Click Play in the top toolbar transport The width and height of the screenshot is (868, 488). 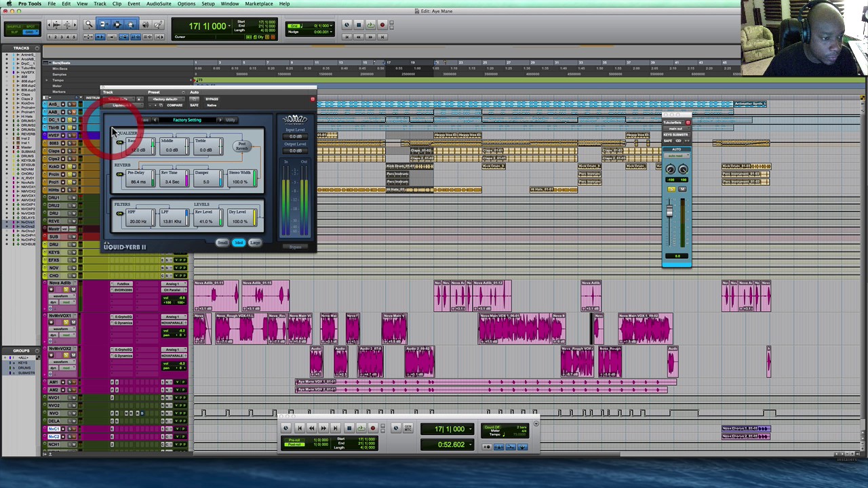click(x=370, y=24)
